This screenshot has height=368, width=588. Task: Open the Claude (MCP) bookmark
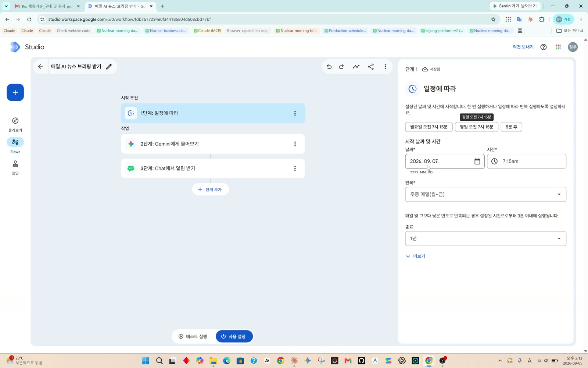pos(207,31)
